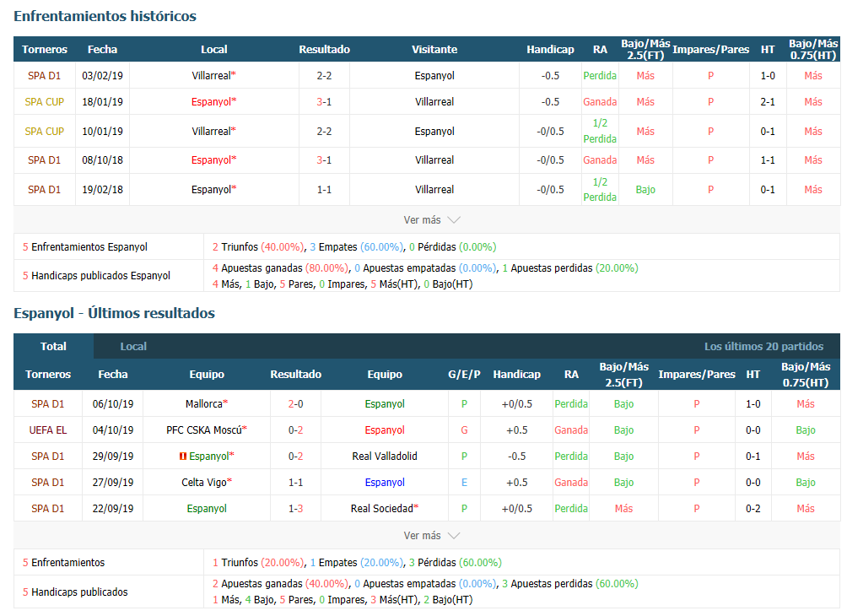Viewport: 847px width, 616px height.
Task: Click SPA D1 tournament on 03/02/19
Action: [45, 76]
